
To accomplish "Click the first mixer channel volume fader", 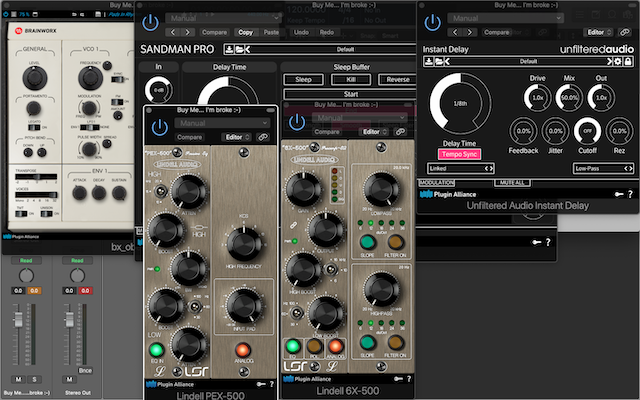I will (18, 320).
